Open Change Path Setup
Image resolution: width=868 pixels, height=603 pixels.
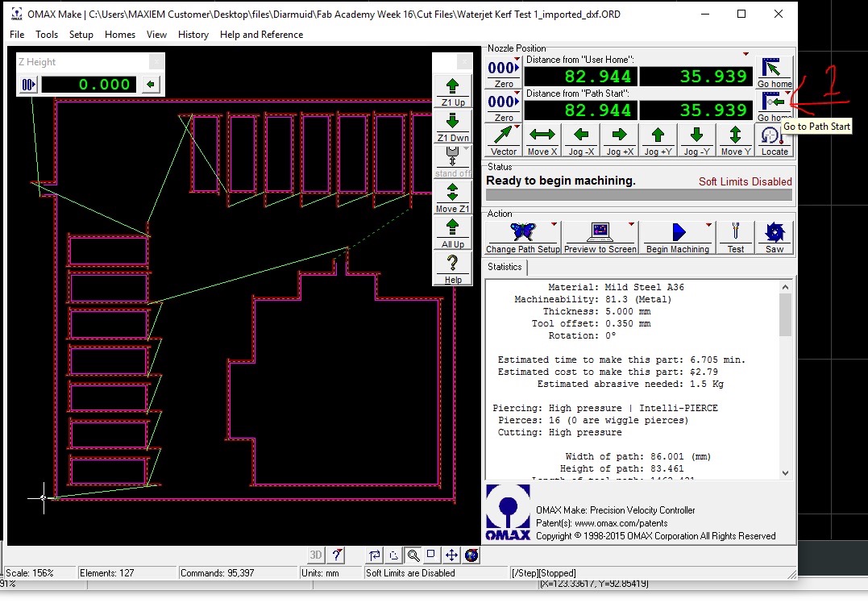(x=522, y=238)
